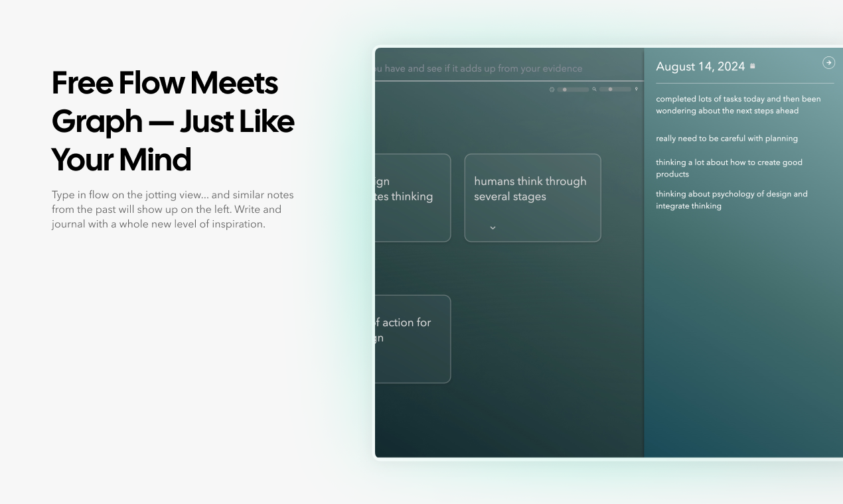Image resolution: width=843 pixels, height=504 pixels.
Task: Adjust the slider to the right of the magnifier icon
Action: [x=615, y=89]
